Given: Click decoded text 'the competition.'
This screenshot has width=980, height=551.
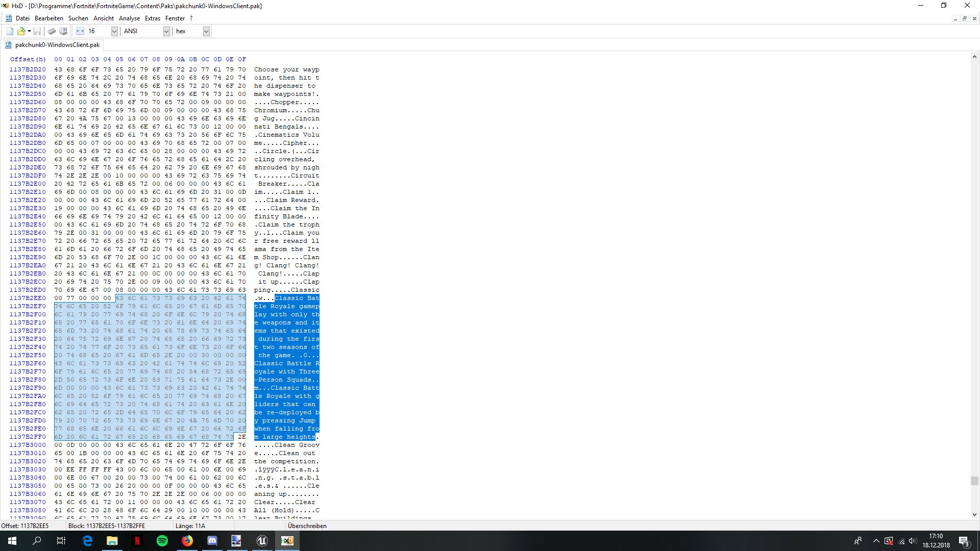Looking at the screenshot, I should 287,461.
